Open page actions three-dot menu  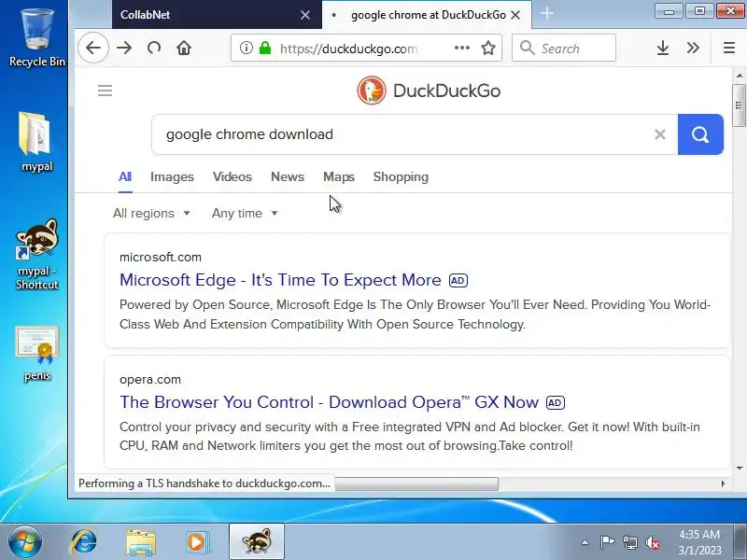462,48
